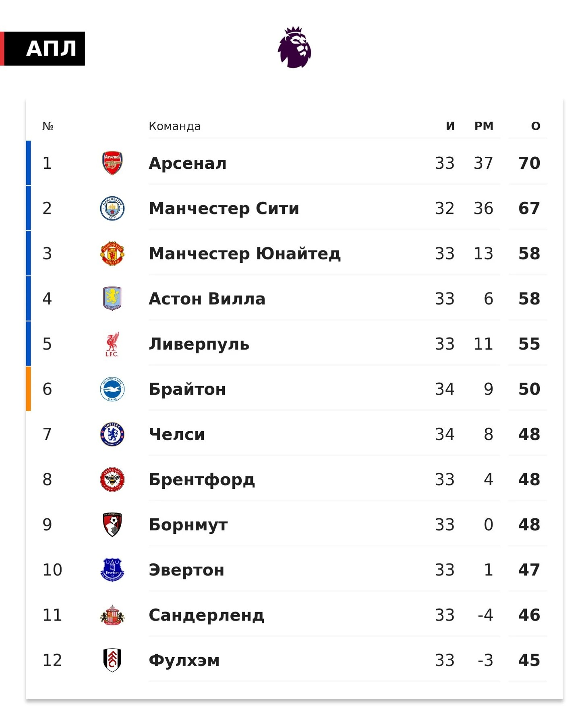Click the Liverpool L.F.C. crest
This screenshot has height=714, width=588.
[x=112, y=344]
